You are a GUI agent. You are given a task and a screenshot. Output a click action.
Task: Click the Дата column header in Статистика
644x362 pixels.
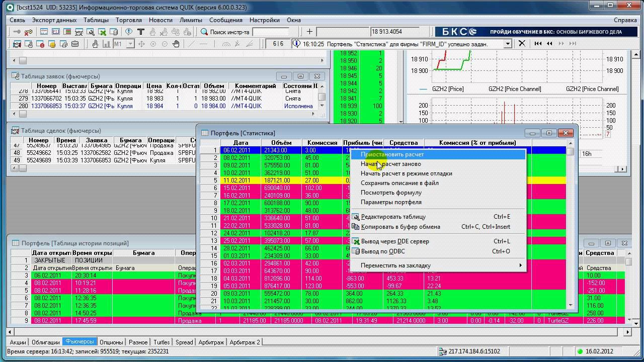pyautogui.click(x=241, y=143)
